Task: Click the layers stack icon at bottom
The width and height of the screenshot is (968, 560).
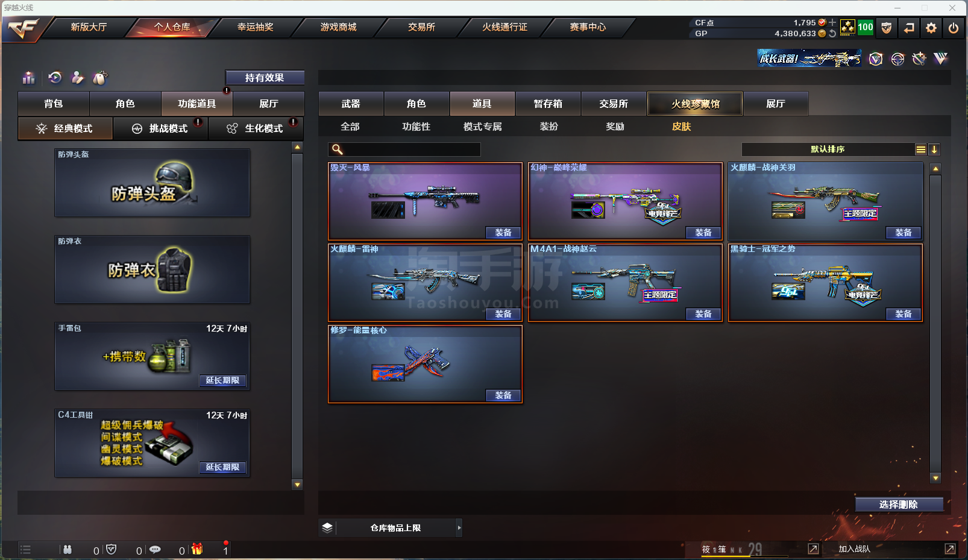Action: click(x=327, y=527)
